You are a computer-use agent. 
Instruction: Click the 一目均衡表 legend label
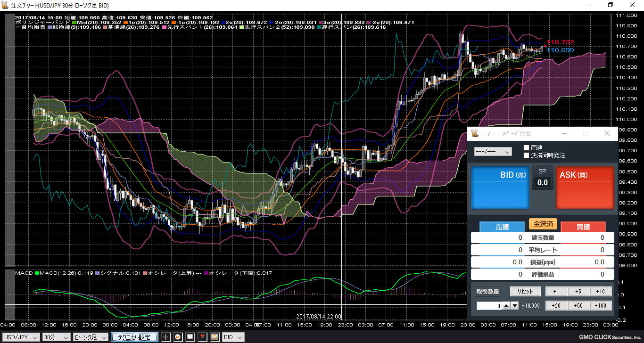(31, 27)
